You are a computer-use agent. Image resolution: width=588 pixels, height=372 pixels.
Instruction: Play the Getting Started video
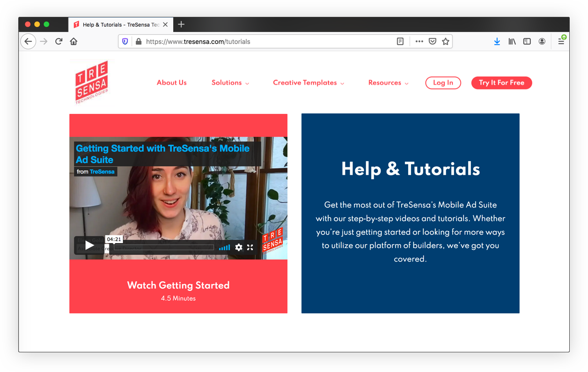[x=89, y=245]
